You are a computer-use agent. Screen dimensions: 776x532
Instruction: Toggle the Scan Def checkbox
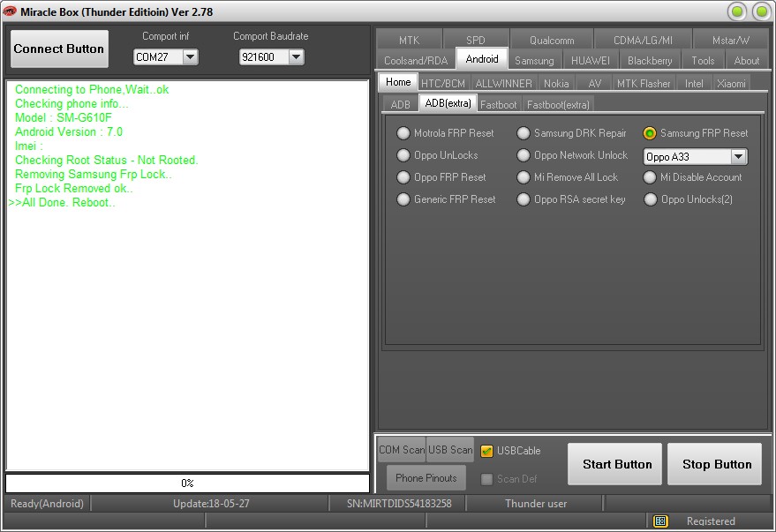tap(486, 479)
